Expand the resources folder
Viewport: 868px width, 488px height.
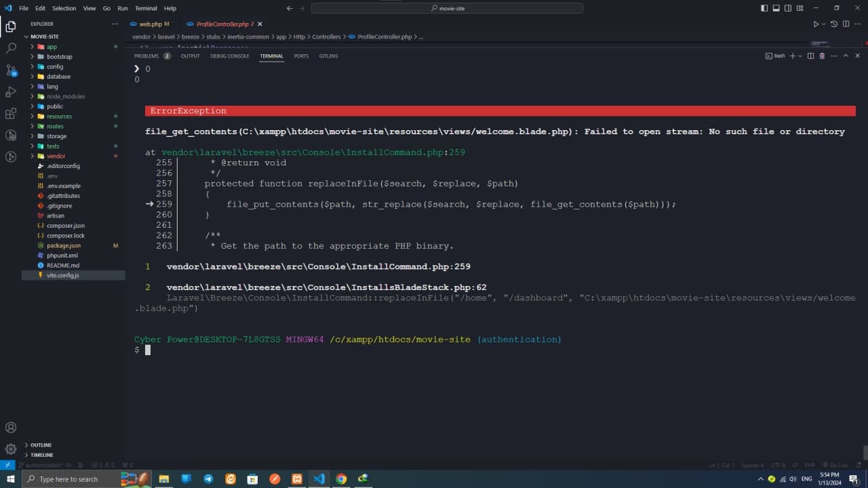click(x=73, y=117)
